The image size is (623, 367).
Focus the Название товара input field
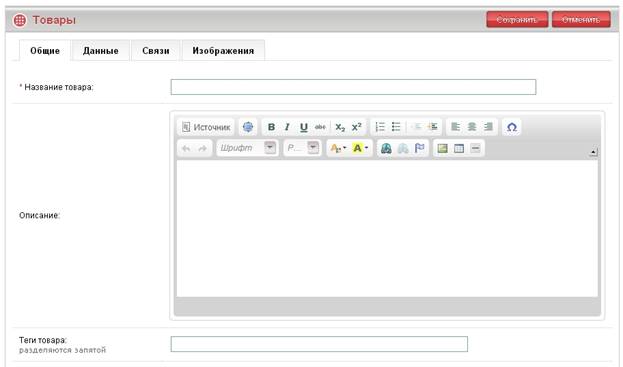353,87
